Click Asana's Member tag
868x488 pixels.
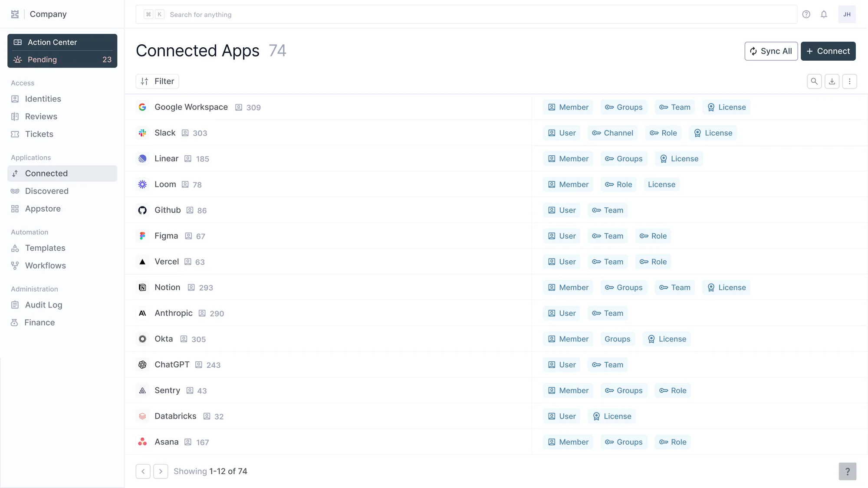(x=568, y=442)
